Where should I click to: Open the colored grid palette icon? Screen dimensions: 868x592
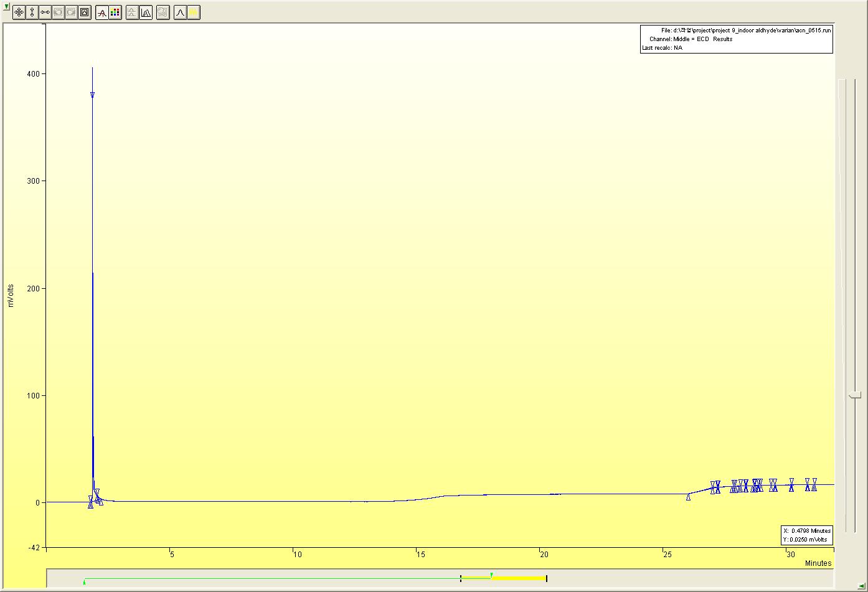coord(115,12)
